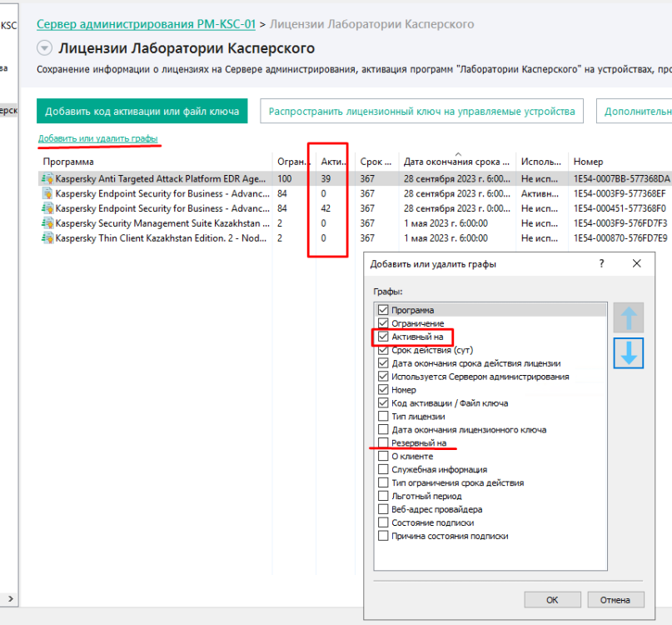Click Распространить лицензионный ключ на управляемые устройства
This screenshot has width=672, height=625.
[x=421, y=111]
